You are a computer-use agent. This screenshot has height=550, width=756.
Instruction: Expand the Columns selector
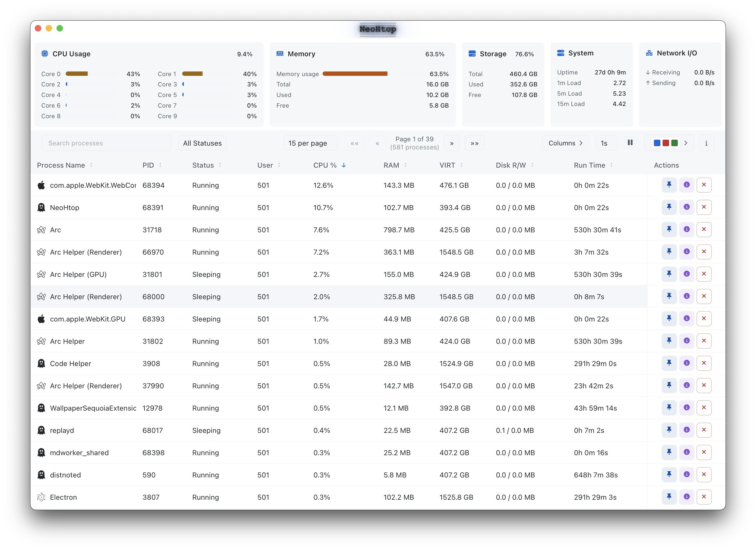tap(565, 143)
